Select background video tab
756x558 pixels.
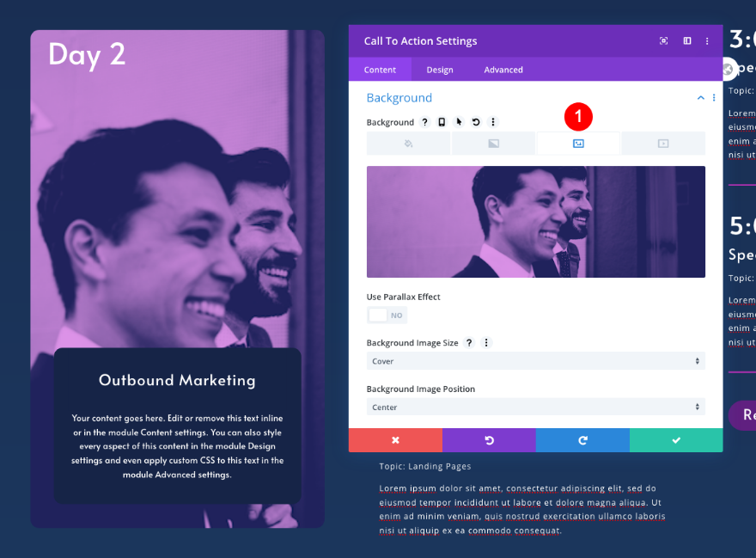click(x=663, y=144)
